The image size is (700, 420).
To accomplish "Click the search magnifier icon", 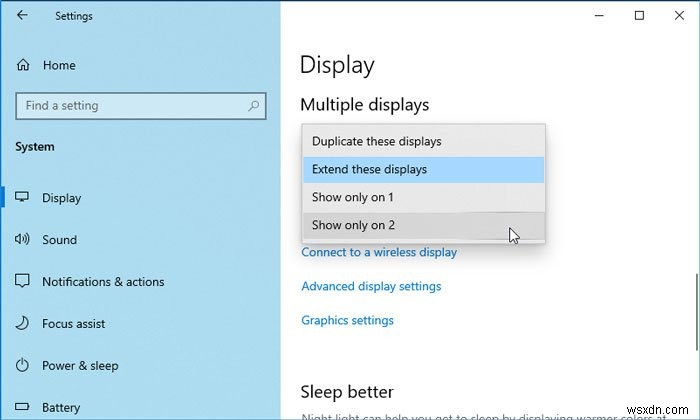I will pos(254,106).
